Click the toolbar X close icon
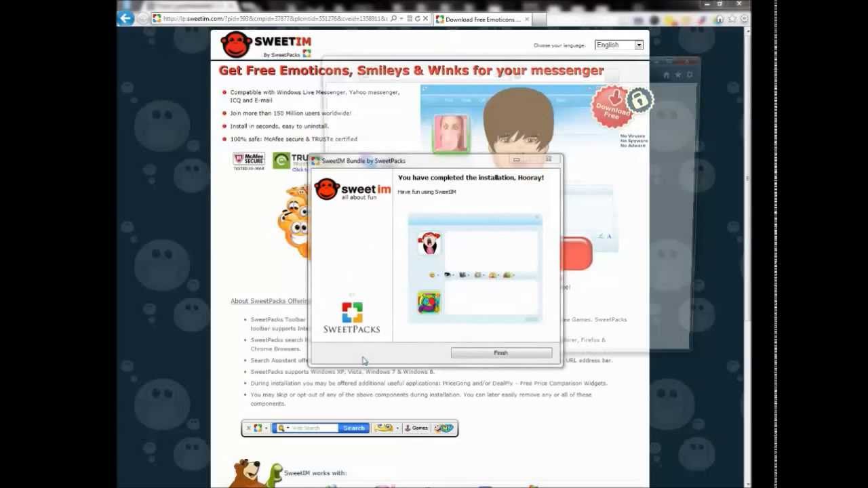868x488 pixels. [248, 428]
